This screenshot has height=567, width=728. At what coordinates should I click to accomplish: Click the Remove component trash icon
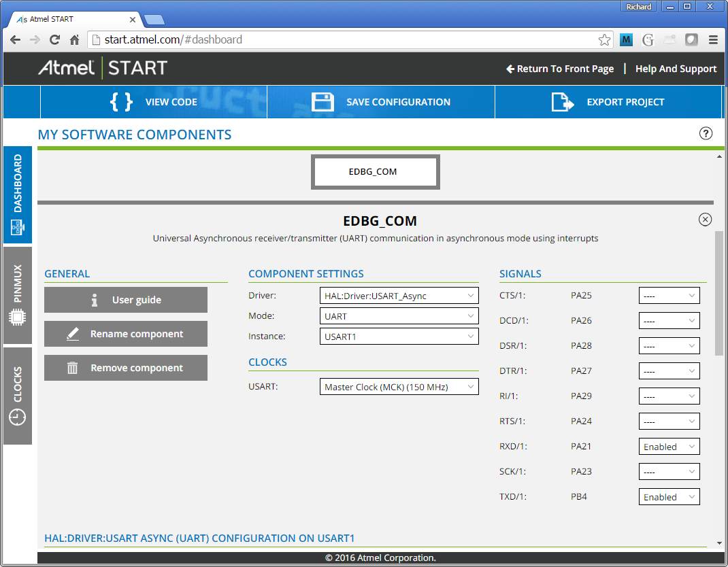coord(72,368)
